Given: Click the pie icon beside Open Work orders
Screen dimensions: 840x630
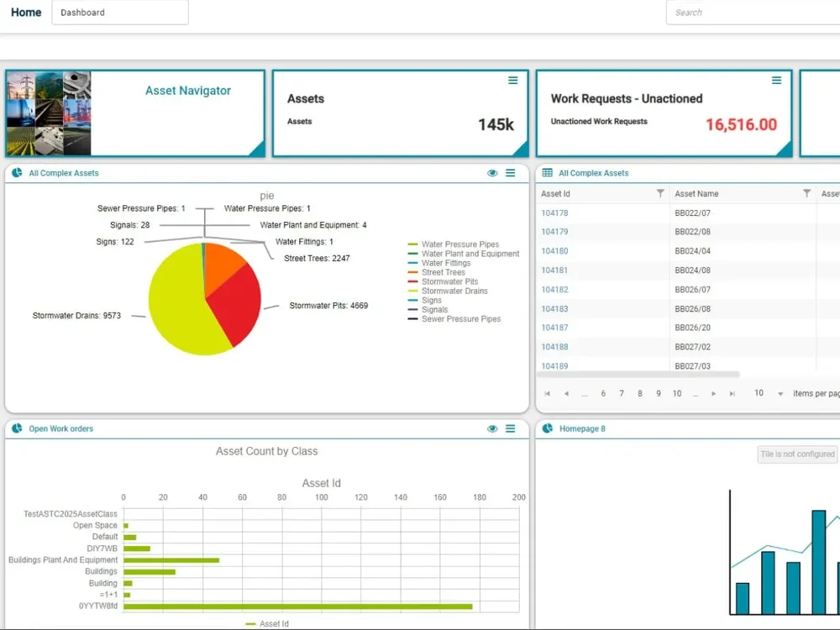Looking at the screenshot, I should [17, 428].
